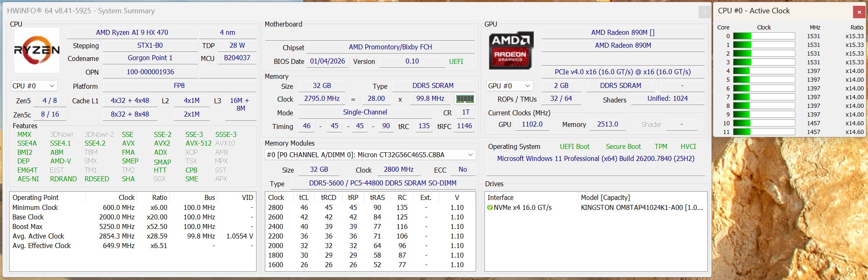868x280 pixels.
Task: Click the BIOS Date value field
Action: pos(327,61)
